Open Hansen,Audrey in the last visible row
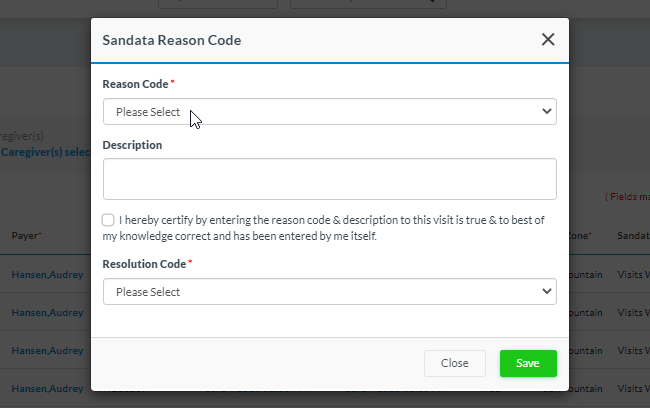 [x=47, y=388]
